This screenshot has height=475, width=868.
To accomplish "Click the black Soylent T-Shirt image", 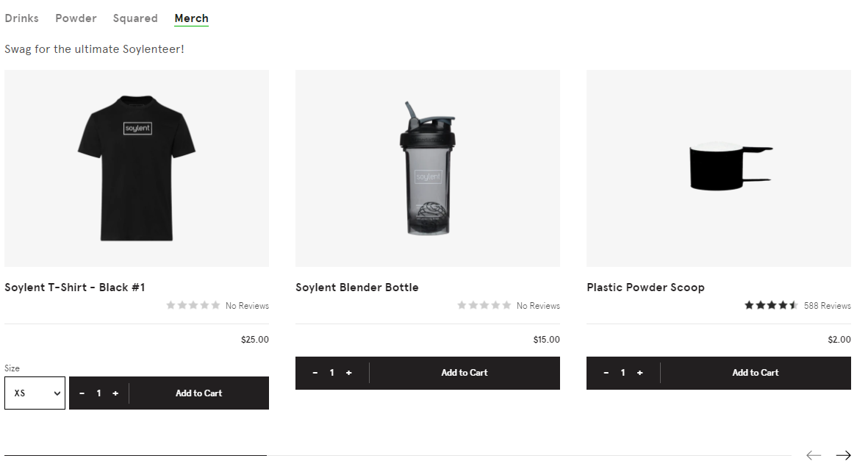I will [x=137, y=168].
